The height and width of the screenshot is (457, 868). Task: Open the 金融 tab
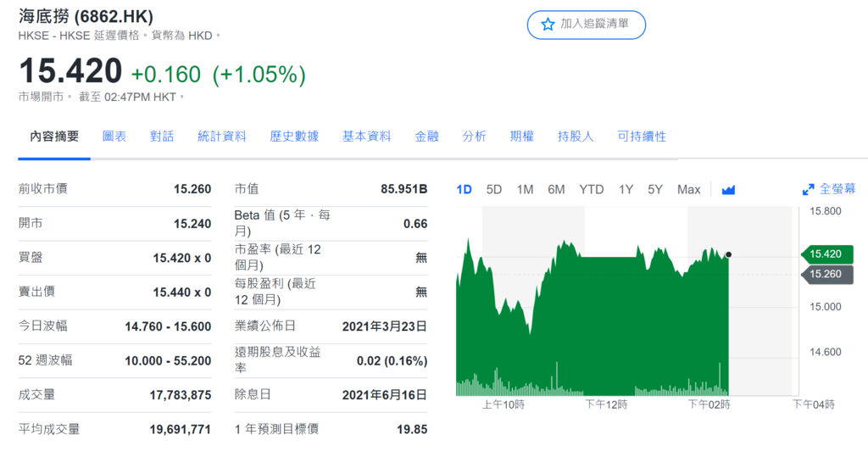[x=427, y=137]
